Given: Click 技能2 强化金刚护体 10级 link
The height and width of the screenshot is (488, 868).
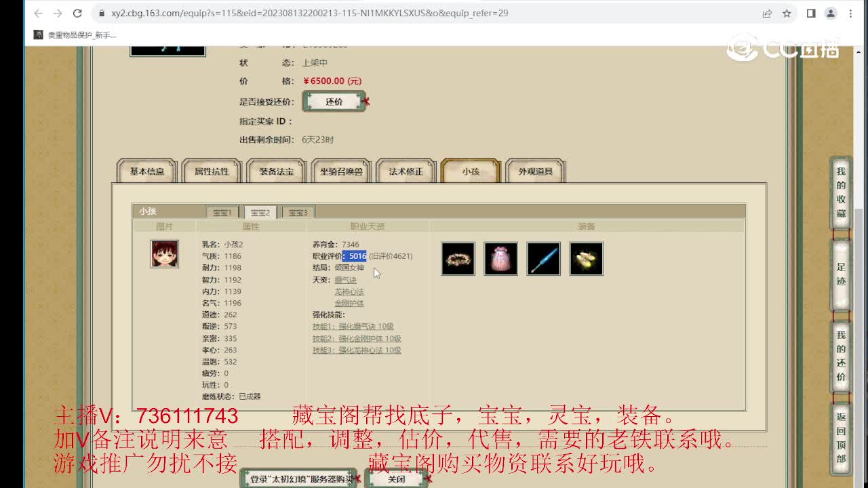Looking at the screenshot, I should tap(357, 339).
